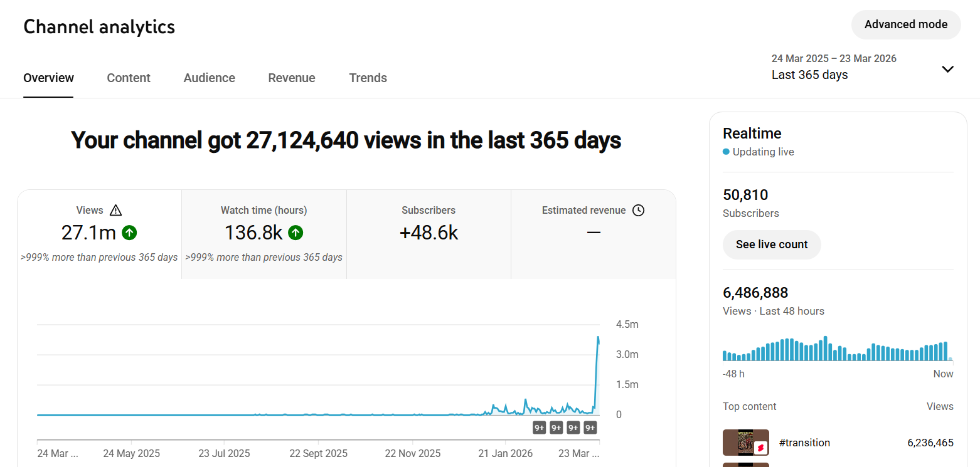Screen dimensions: 980x467
Task: Click the warning triangle beside Views
Action: click(115, 211)
